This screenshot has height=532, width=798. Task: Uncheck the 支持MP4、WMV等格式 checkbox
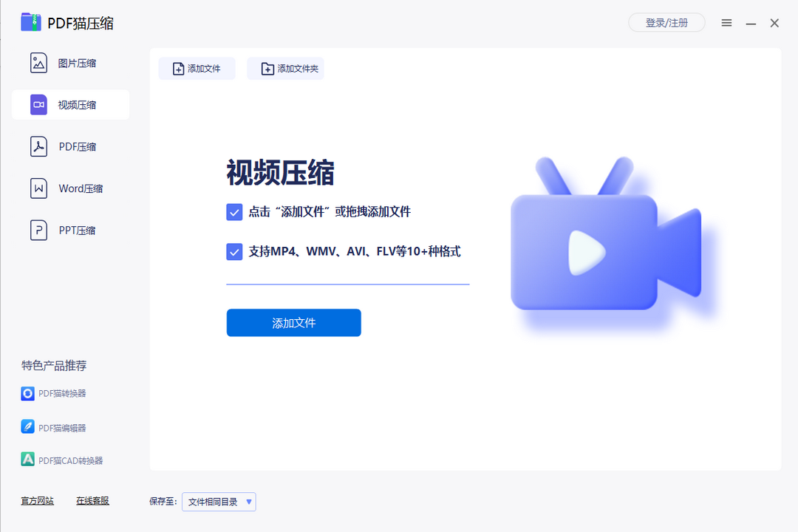[234, 251]
